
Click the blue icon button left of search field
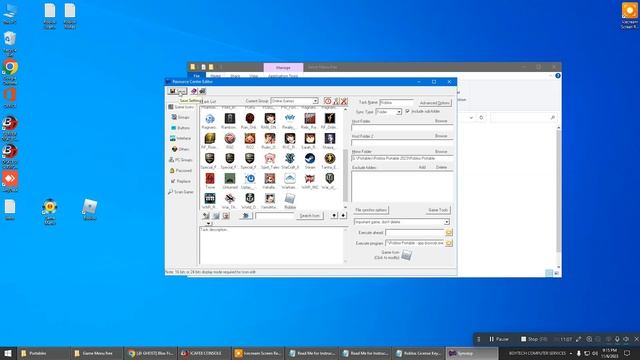[x=246, y=216]
